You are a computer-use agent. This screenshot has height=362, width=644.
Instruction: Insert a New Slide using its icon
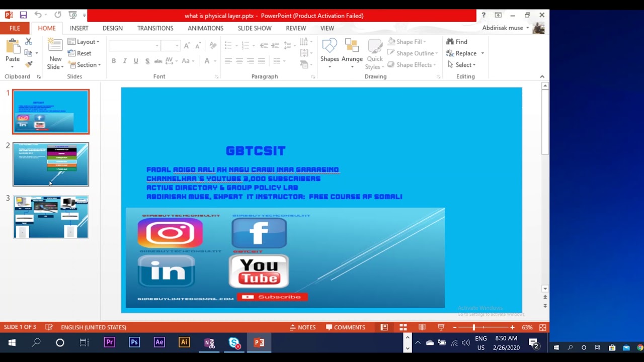(x=55, y=46)
